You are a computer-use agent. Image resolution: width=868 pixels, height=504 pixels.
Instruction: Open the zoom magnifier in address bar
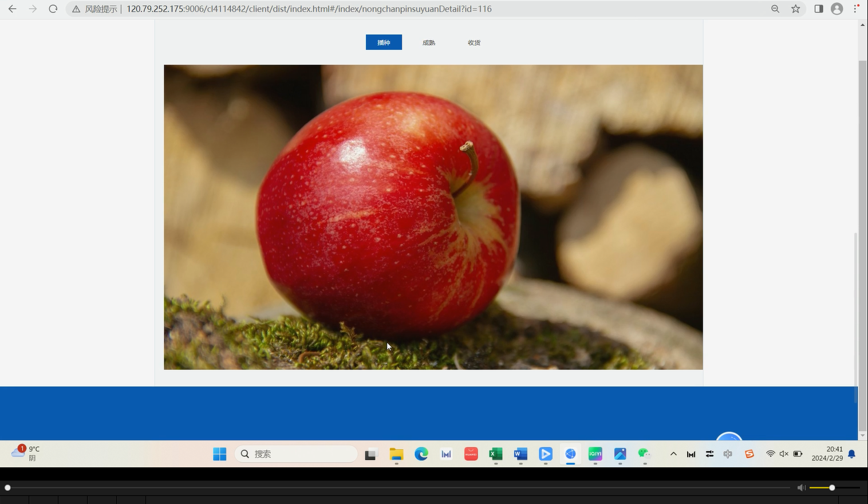coord(775,9)
